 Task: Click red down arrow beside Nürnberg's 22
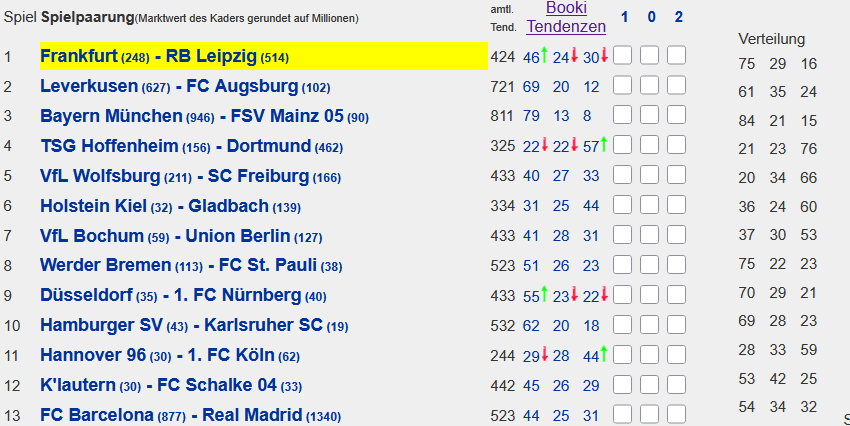tap(604, 294)
